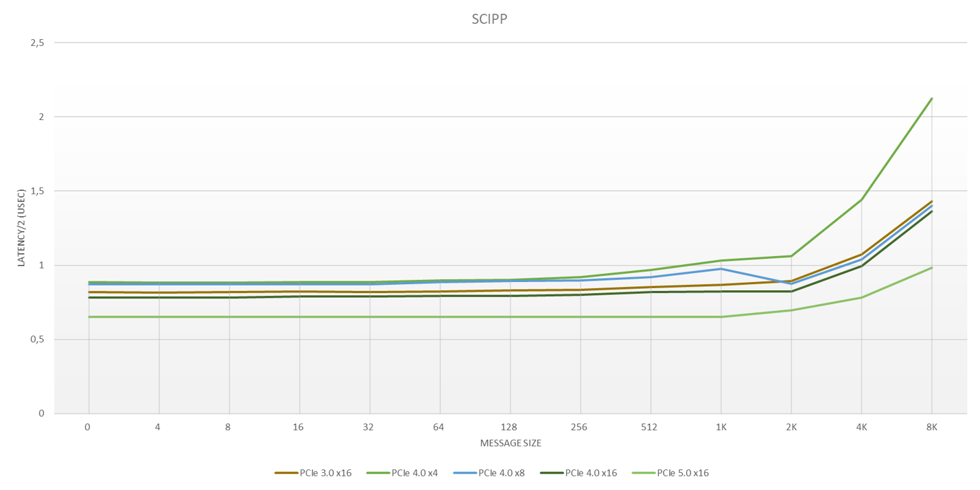Click the 2K x-axis label
The image size is (980, 490).
791,427
